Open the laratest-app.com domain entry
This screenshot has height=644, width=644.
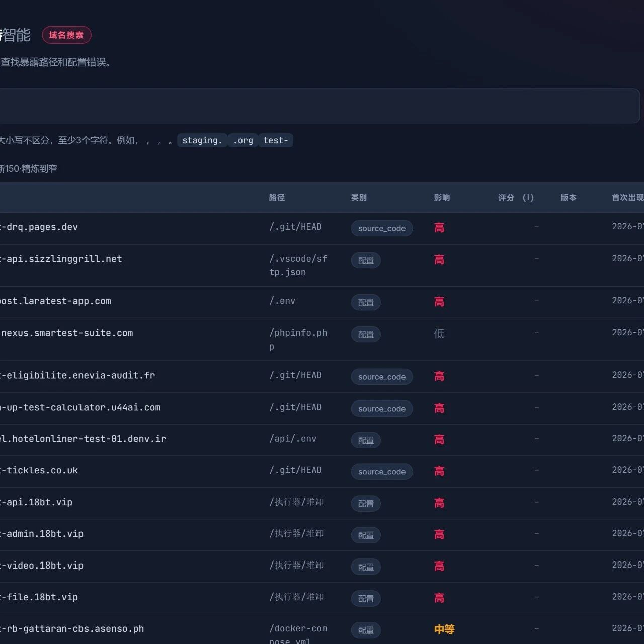[x=55, y=301]
